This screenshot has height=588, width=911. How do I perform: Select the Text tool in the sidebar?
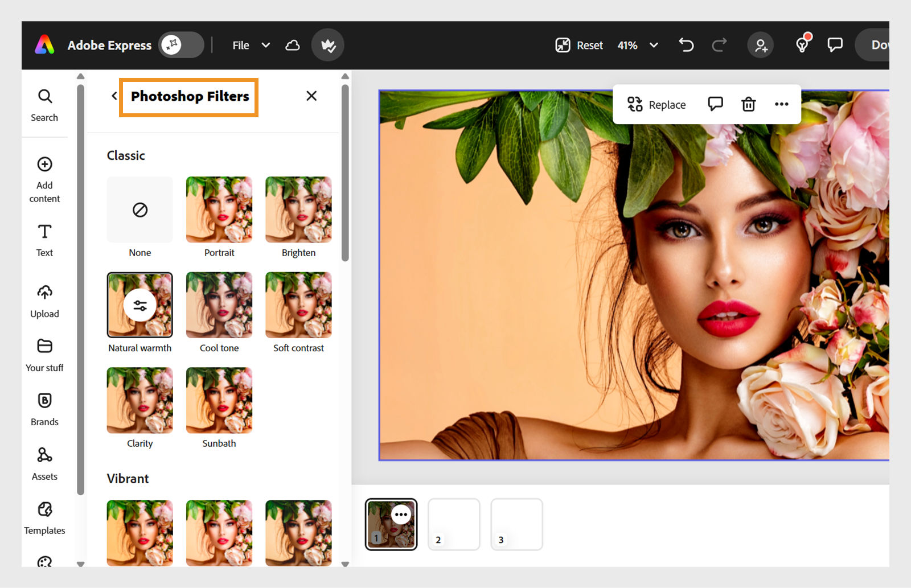click(44, 240)
